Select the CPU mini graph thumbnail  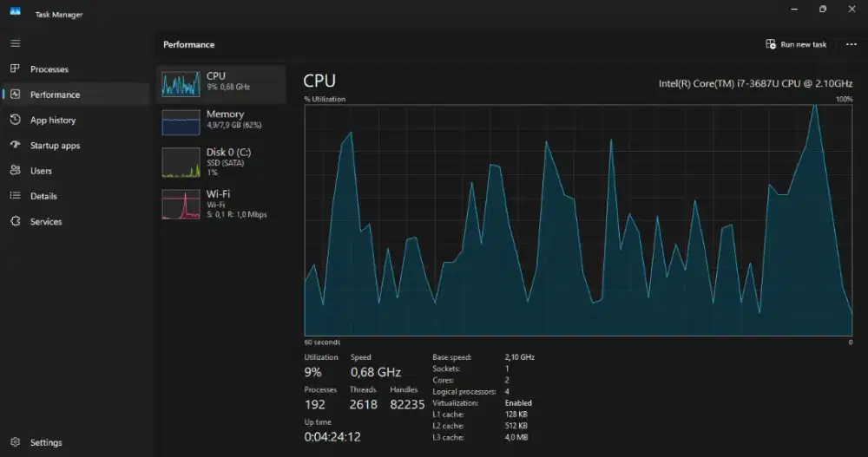(181, 84)
